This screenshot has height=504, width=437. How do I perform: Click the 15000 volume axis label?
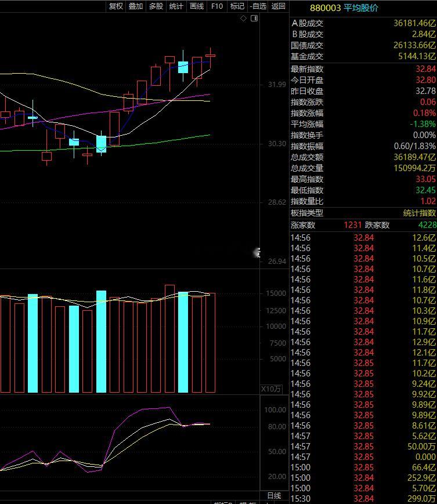276,293
